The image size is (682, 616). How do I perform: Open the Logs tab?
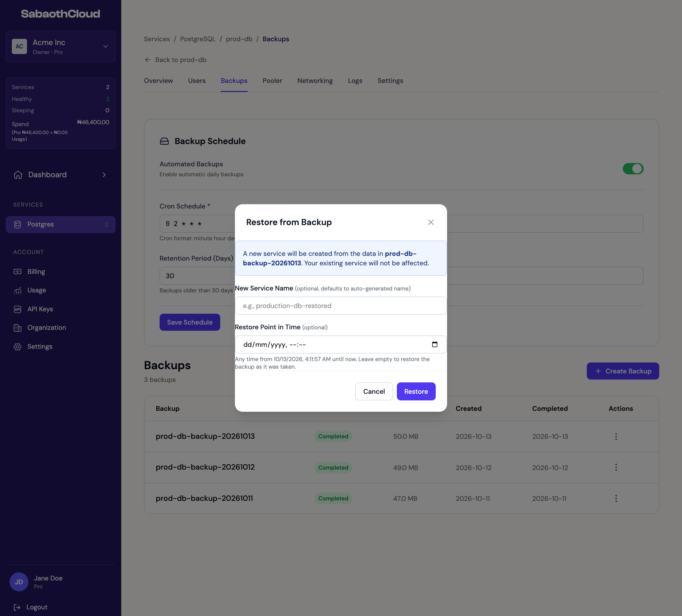click(355, 81)
